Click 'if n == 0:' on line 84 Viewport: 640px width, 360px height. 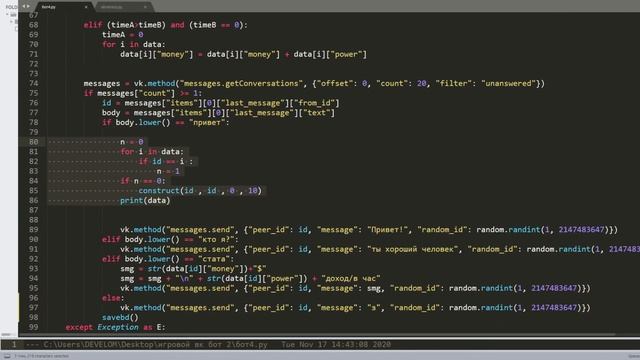(143, 181)
